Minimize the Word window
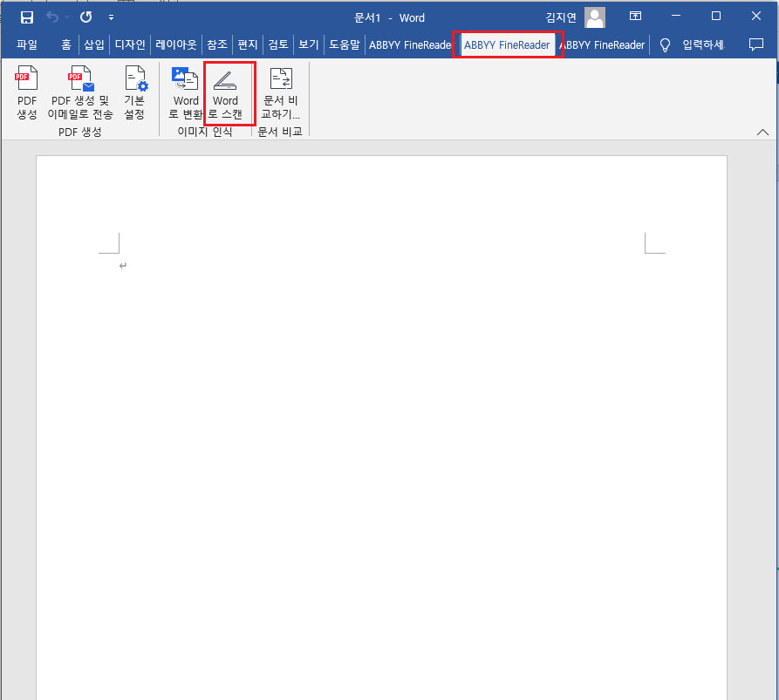Screen dimensions: 779x700 pyautogui.click(x=676, y=16)
